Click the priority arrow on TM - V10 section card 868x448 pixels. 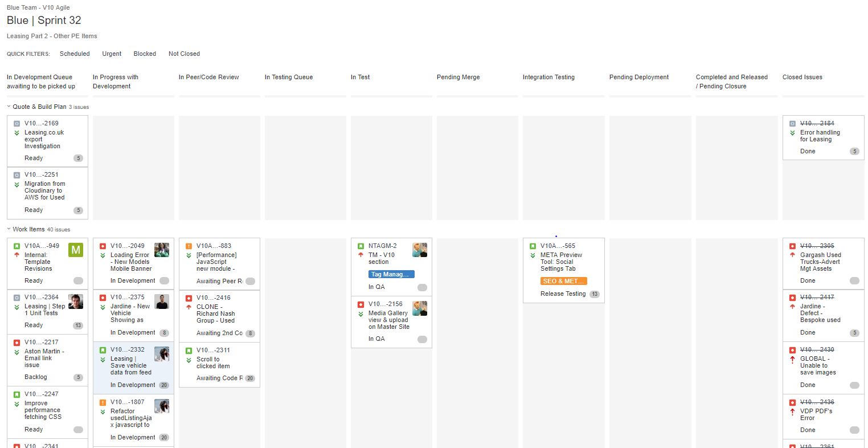pos(361,255)
